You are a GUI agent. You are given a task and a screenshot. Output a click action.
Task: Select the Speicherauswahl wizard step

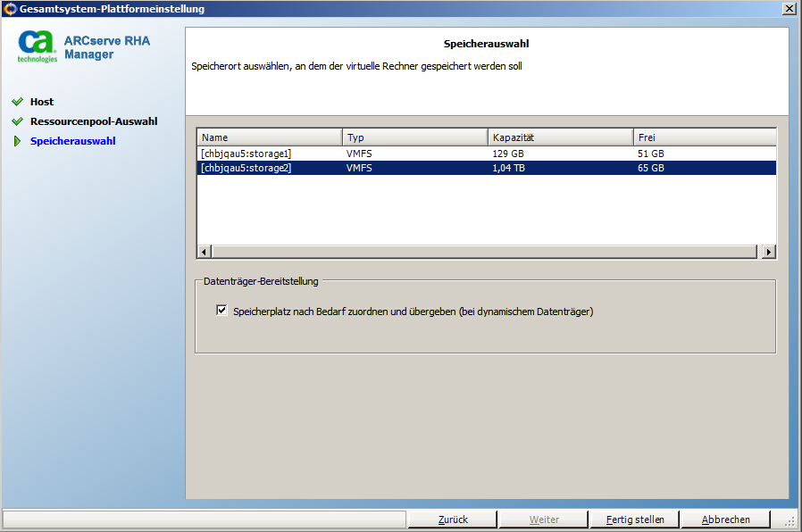click(72, 141)
